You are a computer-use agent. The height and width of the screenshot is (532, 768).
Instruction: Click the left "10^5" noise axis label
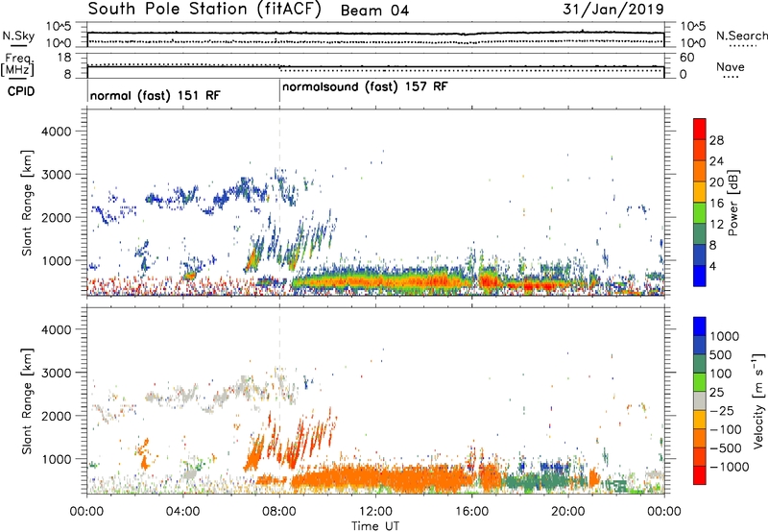[x=59, y=27]
